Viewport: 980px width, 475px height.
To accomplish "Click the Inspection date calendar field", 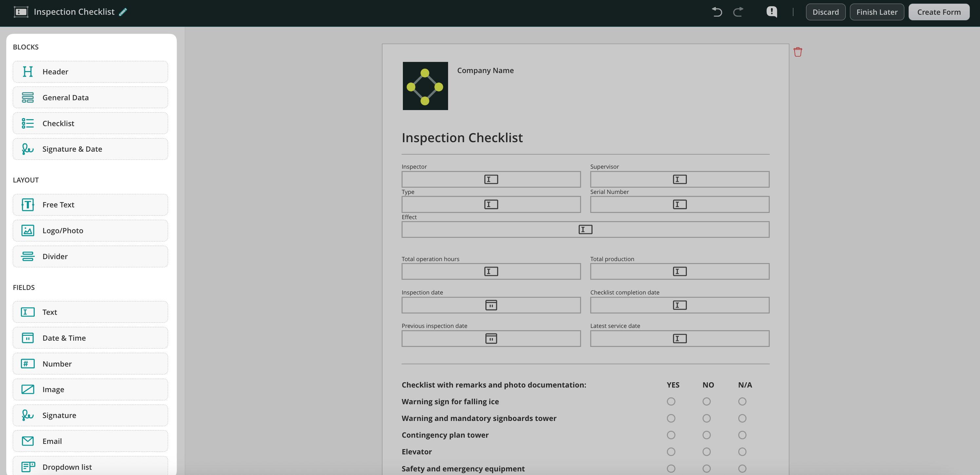I will click(491, 305).
